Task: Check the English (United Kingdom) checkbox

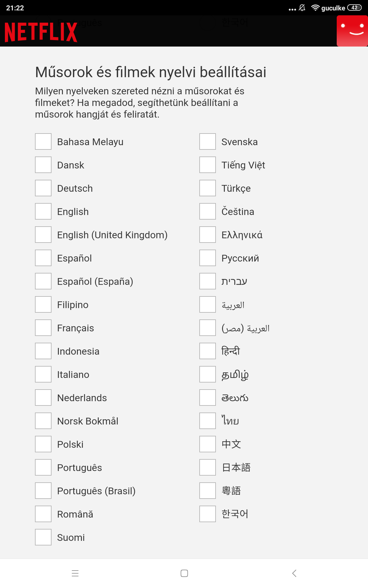Action: tap(43, 235)
